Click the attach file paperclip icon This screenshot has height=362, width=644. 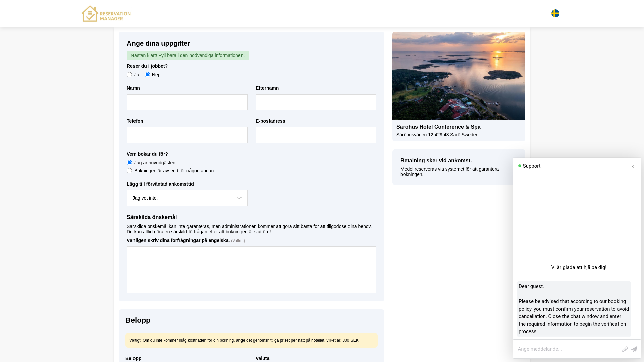coord(625,349)
